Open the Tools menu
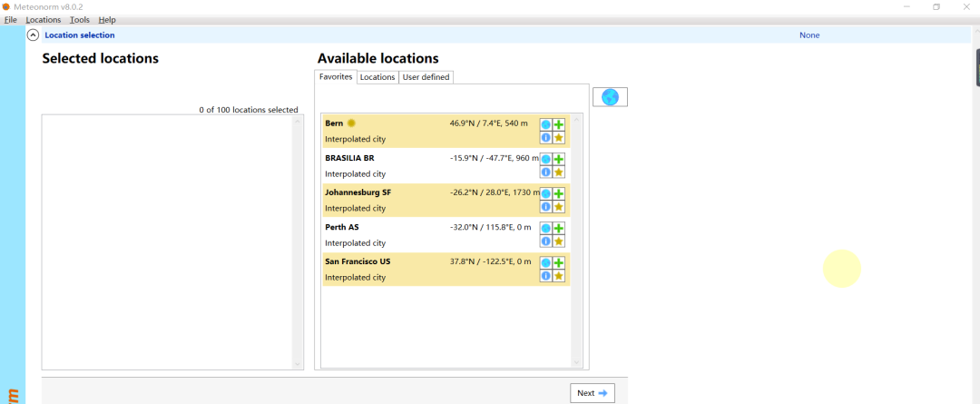The image size is (980, 404). pos(79,20)
